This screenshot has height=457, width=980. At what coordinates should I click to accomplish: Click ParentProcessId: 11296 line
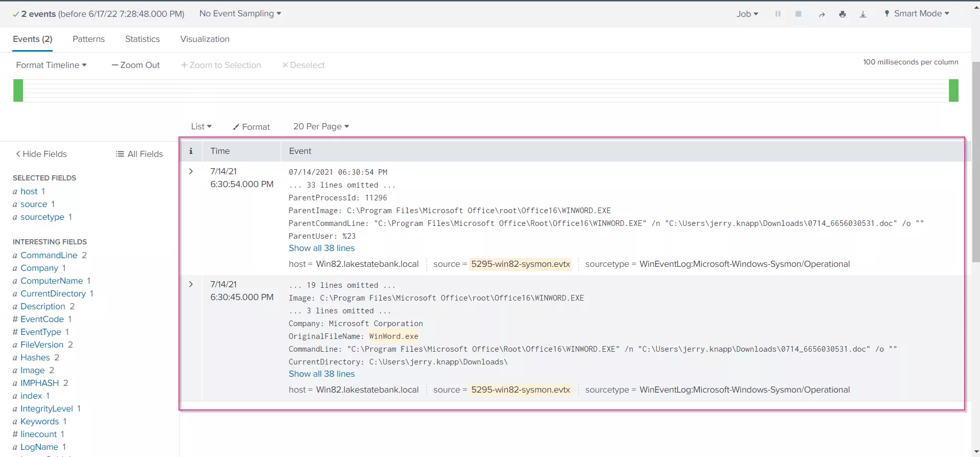[x=338, y=198]
